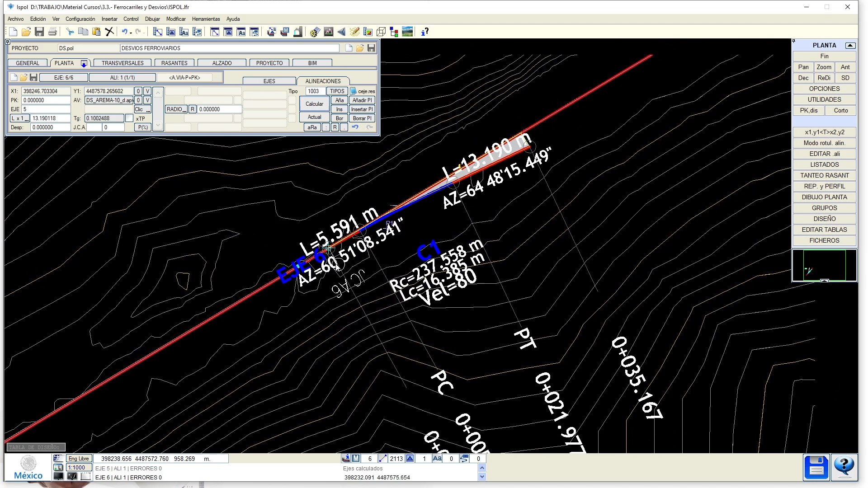The image size is (868, 488).
Task: Click the info help question icon
Action: pyautogui.click(x=425, y=32)
